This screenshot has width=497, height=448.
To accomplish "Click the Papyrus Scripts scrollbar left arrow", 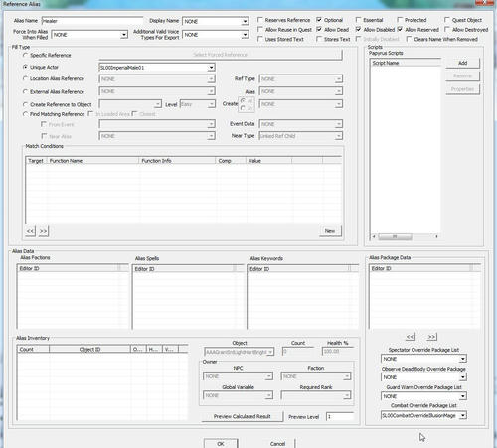I will click(374, 236).
